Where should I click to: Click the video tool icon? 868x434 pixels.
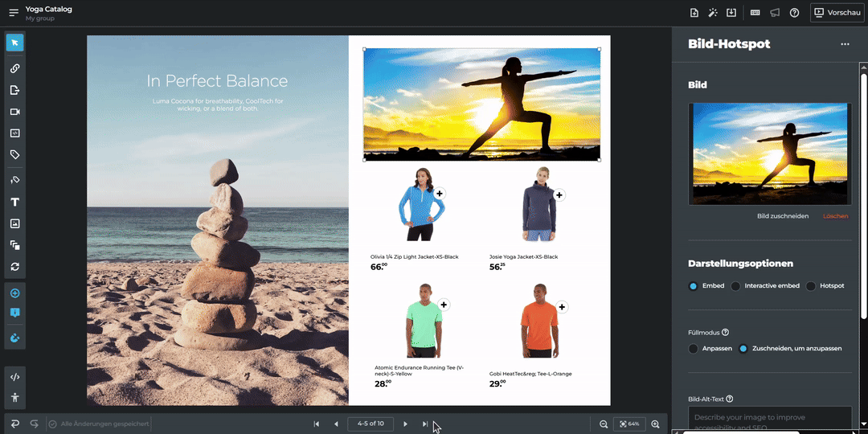tap(14, 112)
